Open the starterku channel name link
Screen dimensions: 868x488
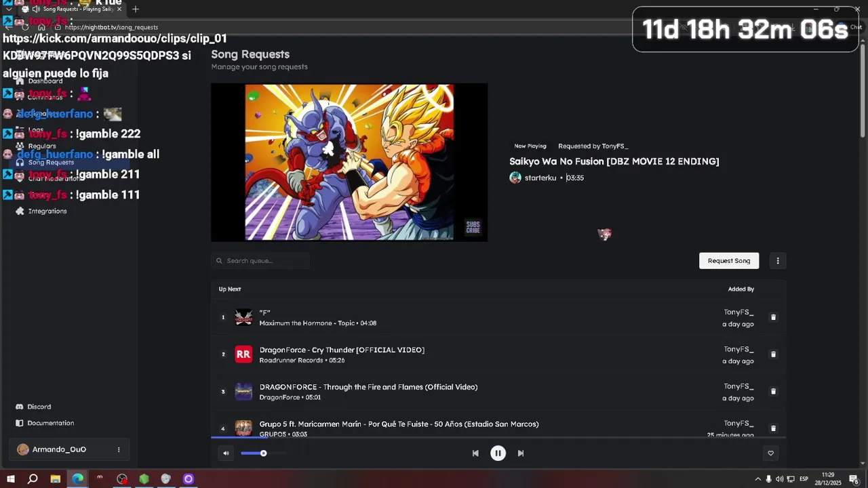tap(540, 178)
